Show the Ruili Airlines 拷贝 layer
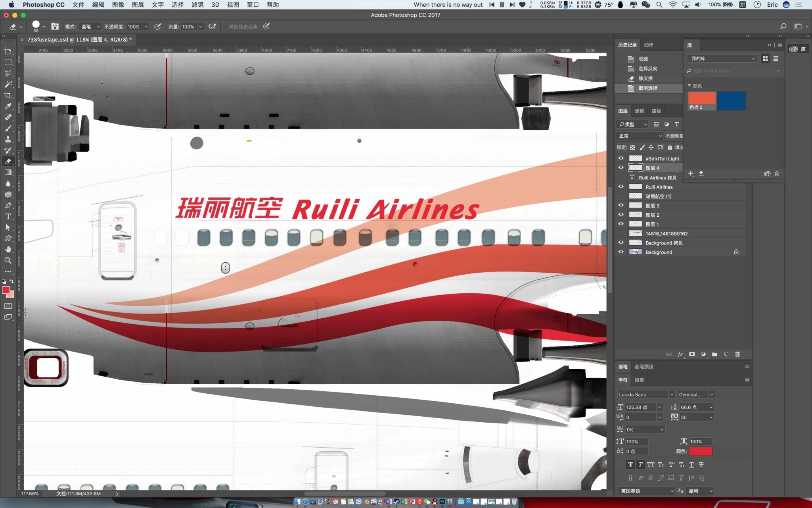 [621, 177]
